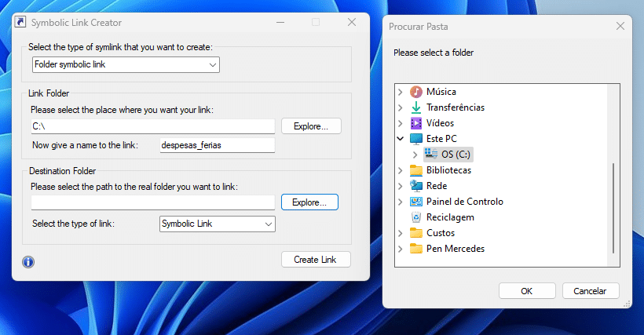Open the 'Symbolic Link' link type dropdown
This screenshot has height=335, width=644.
[218, 224]
